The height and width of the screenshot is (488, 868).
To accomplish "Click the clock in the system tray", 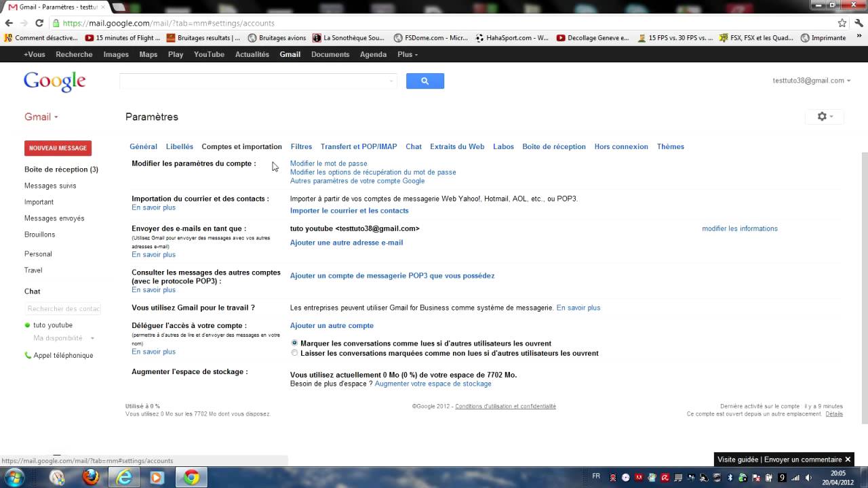I will tap(838, 478).
